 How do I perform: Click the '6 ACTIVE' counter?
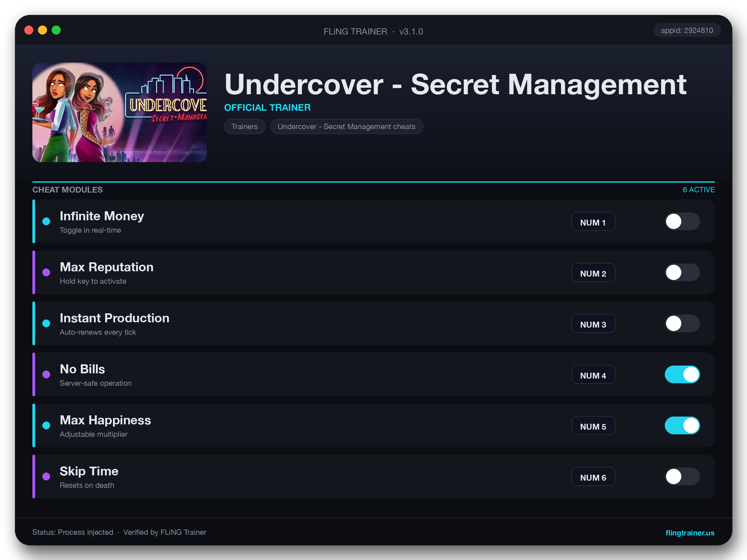[x=699, y=190]
